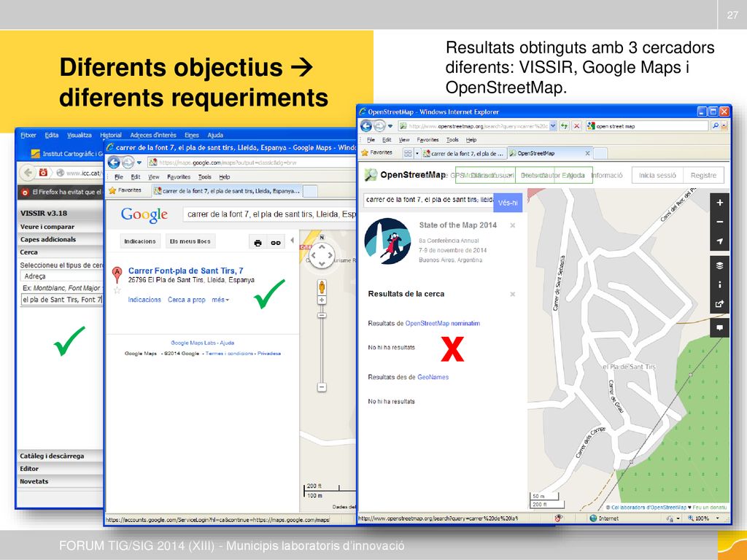Click the Google Maps search box
Viewport: 747px width, 560px height.
pyautogui.click(x=270, y=214)
